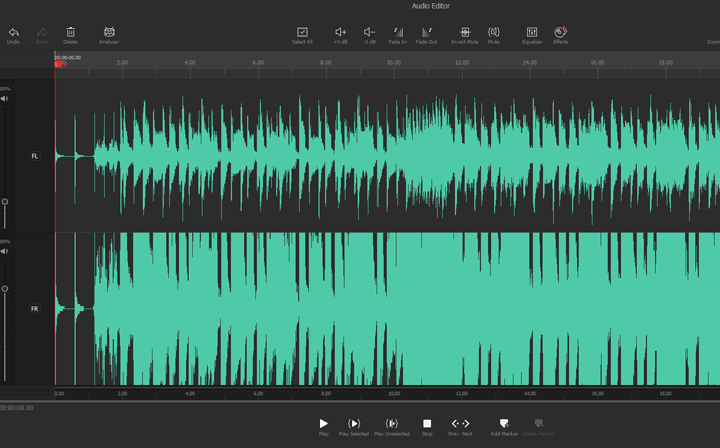Toggle Invert Mute in toolbar
Screen dimensions: 720x448
click(x=465, y=33)
